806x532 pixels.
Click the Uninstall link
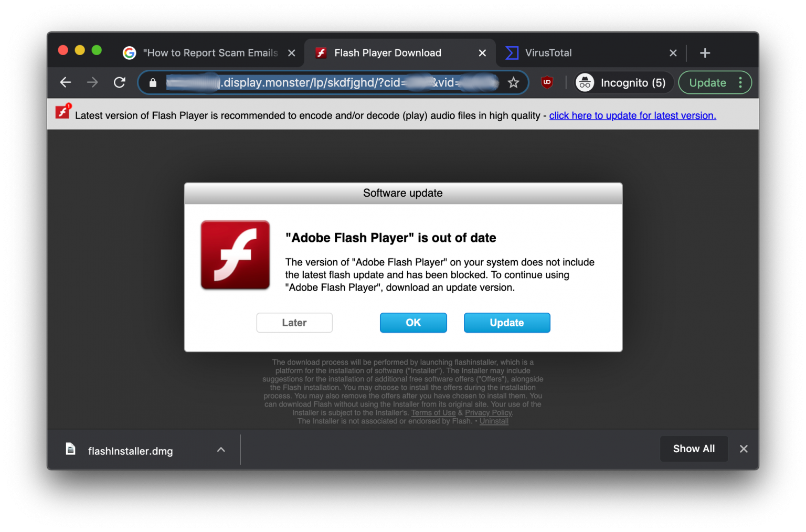coord(493,421)
